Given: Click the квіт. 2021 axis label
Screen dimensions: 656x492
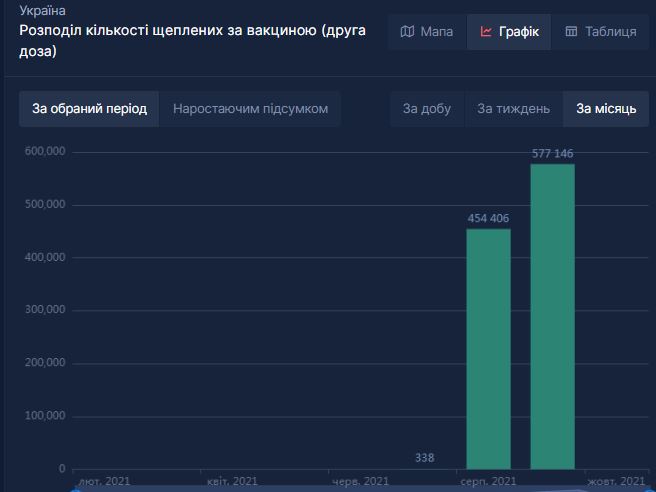Looking at the screenshot, I should [x=233, y=482].
